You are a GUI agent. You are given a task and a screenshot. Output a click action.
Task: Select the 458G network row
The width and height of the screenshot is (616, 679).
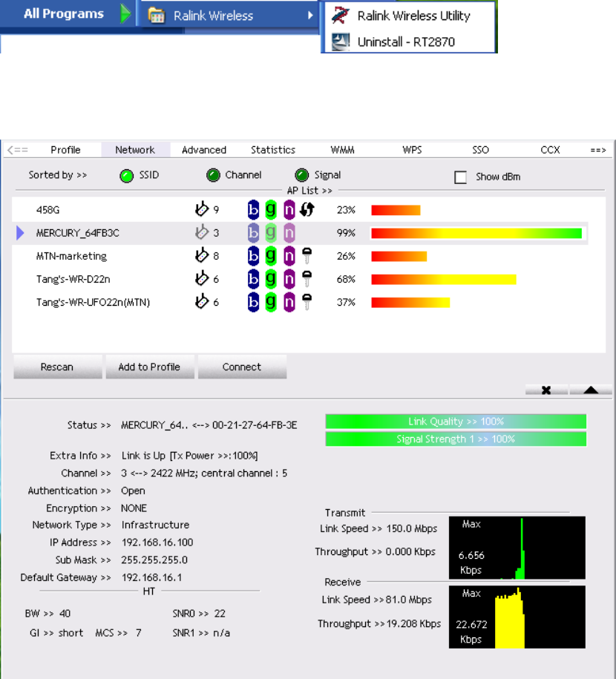(x=300, y=210)
